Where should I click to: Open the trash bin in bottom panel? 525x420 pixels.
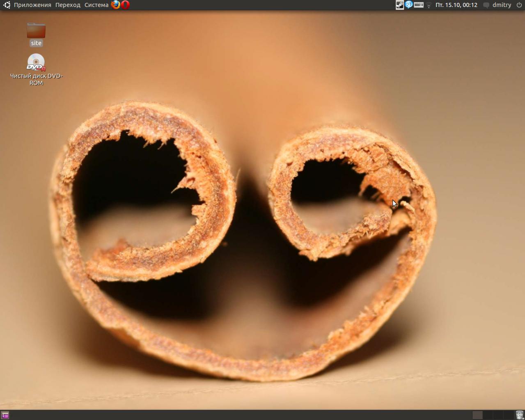520,415
